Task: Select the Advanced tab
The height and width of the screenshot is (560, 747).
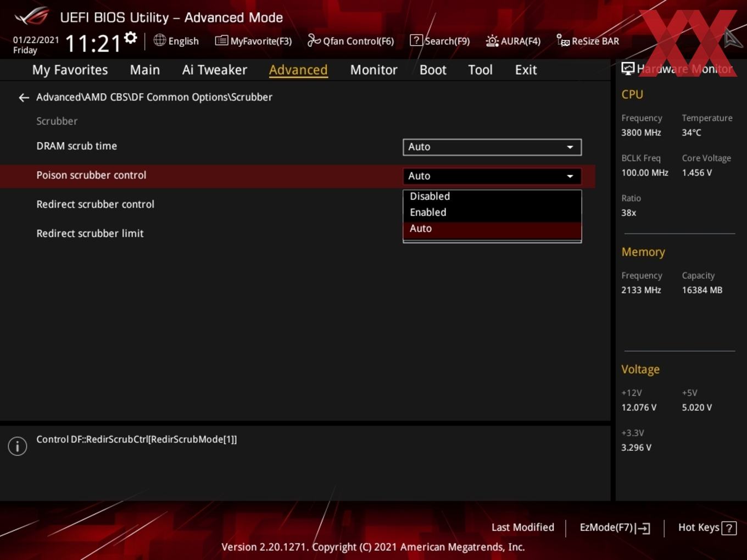Action: click(x=298, y=70)
